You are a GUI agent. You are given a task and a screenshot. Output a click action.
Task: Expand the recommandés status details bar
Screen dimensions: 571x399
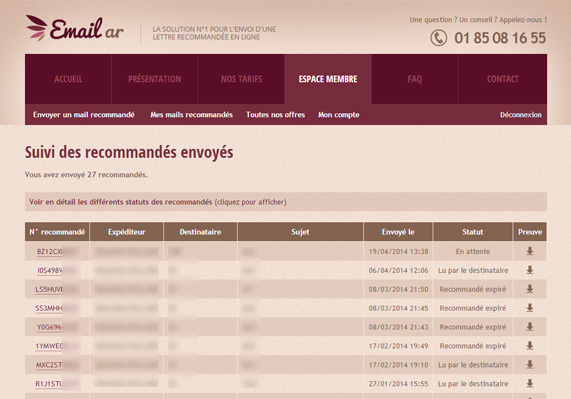tap(286, 202)
